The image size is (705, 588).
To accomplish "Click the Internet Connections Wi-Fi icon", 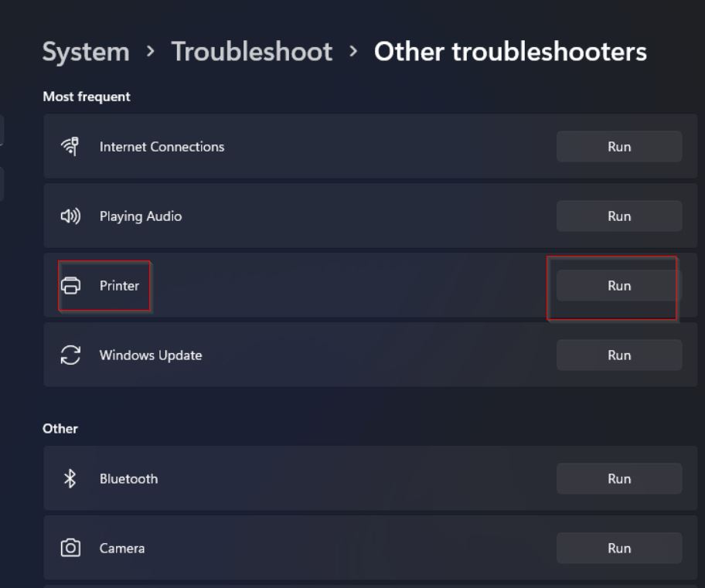I will click(70, 147).
